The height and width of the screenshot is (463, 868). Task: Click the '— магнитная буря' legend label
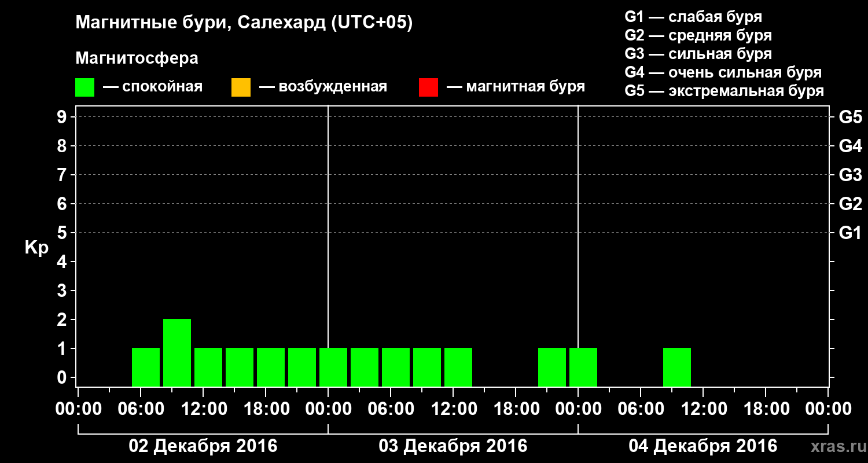coord(516,87)
